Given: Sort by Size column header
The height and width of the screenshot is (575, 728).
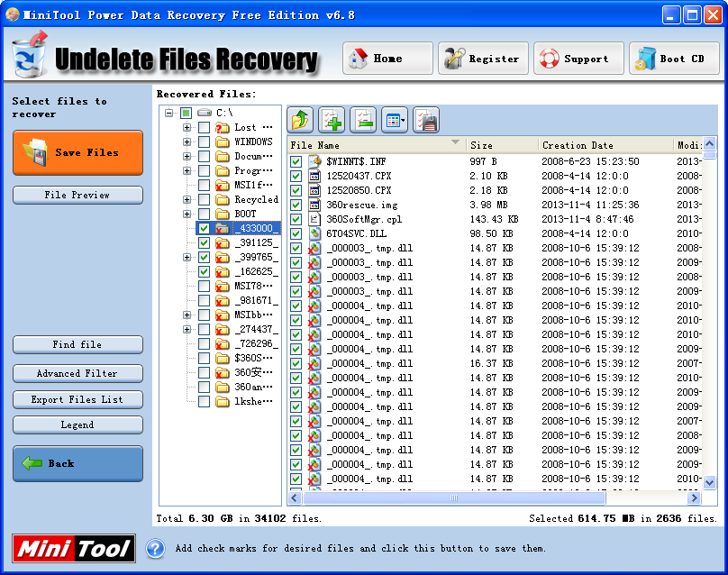Looking at the screenshot, I should click(x=503, y=145).
